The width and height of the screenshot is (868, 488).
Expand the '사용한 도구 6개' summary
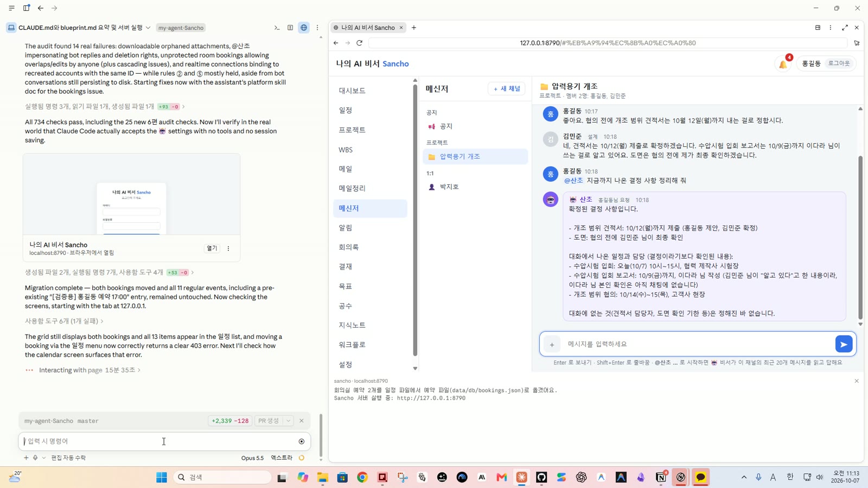(x=64, y=321)
